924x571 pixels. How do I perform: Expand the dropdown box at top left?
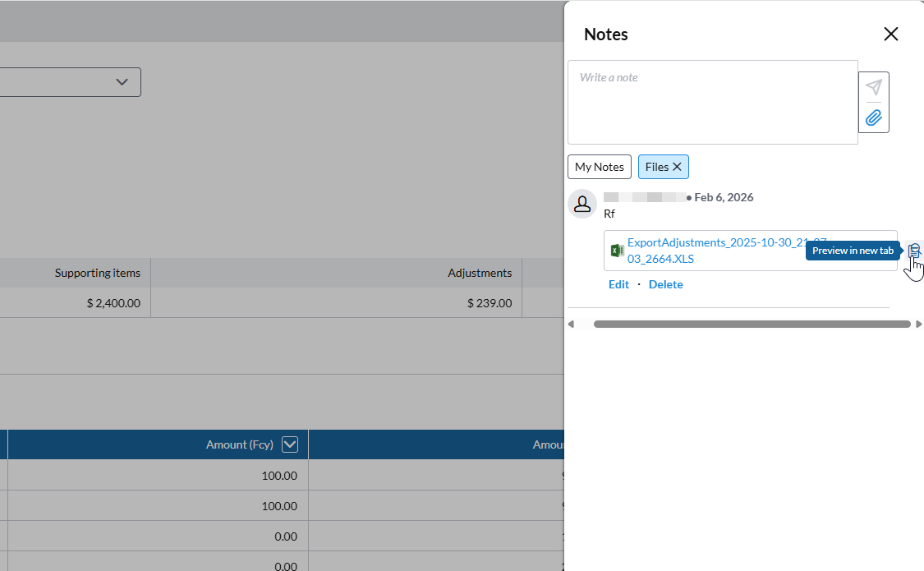coord(122,82)
